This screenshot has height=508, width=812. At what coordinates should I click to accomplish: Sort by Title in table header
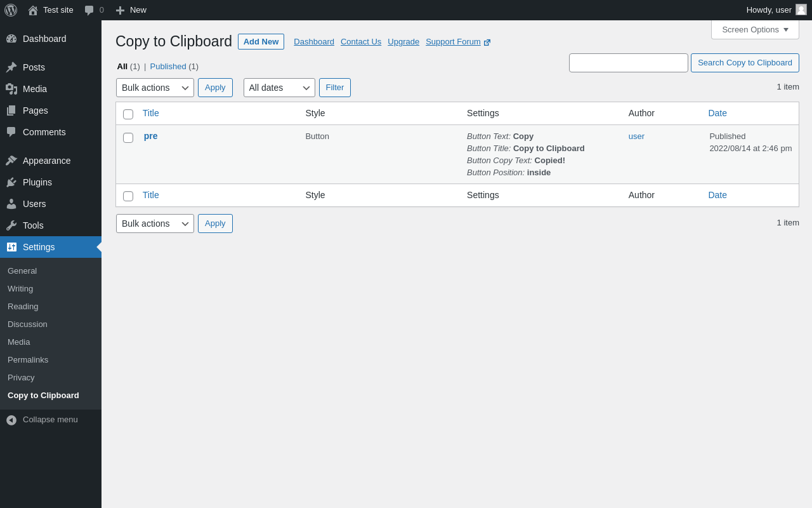point(151,113)
